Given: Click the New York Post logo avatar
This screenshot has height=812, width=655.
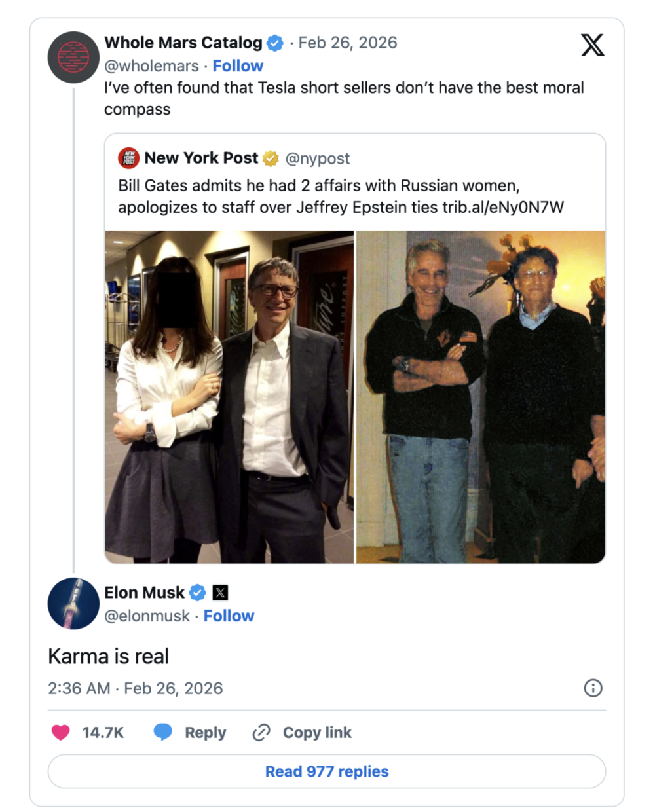Looking at the screenshot, I should coord(128,158).
